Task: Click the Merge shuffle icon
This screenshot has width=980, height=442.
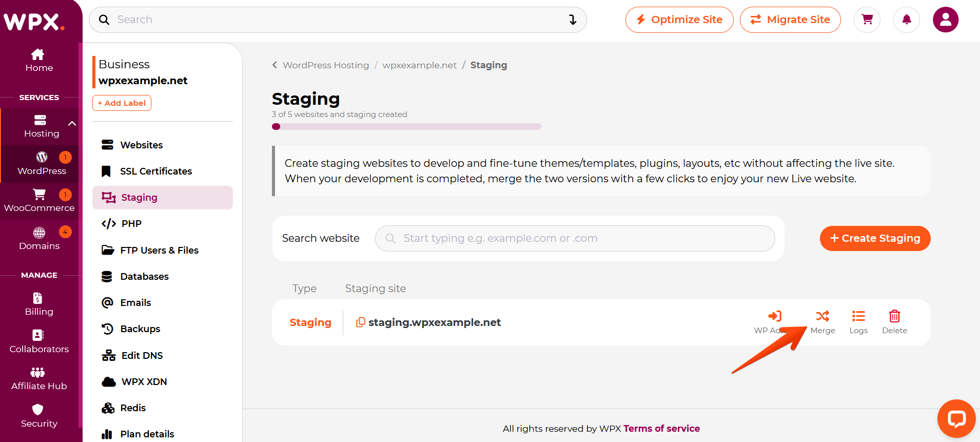Action: pos(822,316)
